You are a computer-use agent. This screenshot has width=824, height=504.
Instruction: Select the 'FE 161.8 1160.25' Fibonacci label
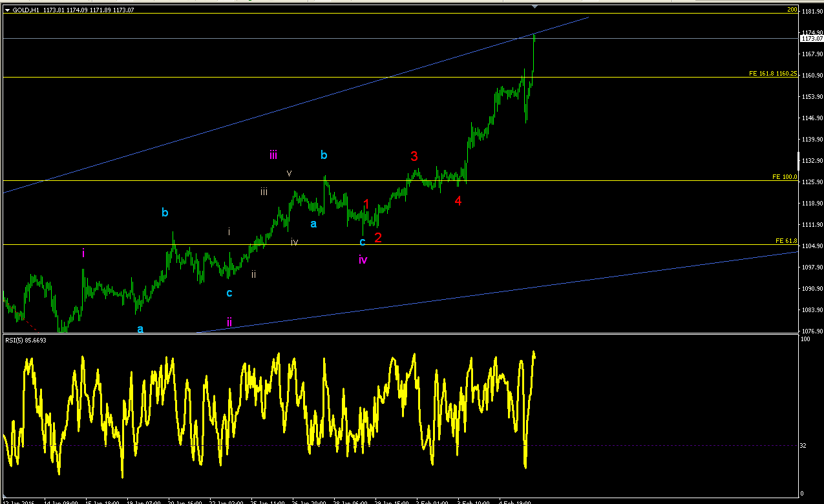click(x=773, y=74)
